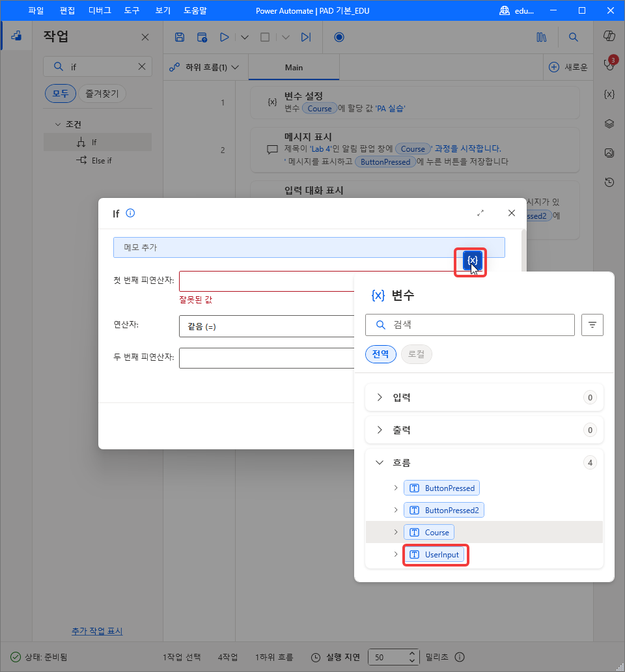
Task: Click the 새로운 subflow button
Action: click(568, 67)
